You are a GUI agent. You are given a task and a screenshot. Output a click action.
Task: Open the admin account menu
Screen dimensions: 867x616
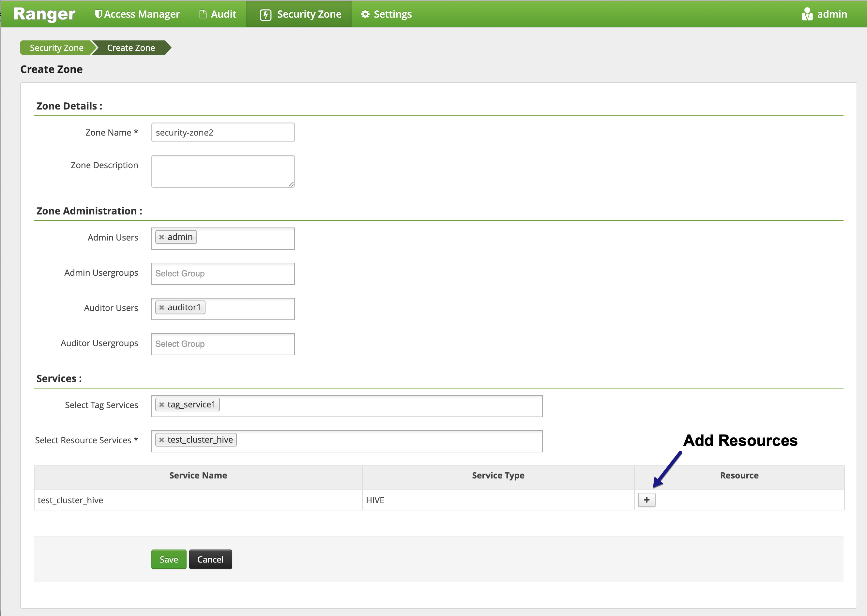(x=824, y=14)
